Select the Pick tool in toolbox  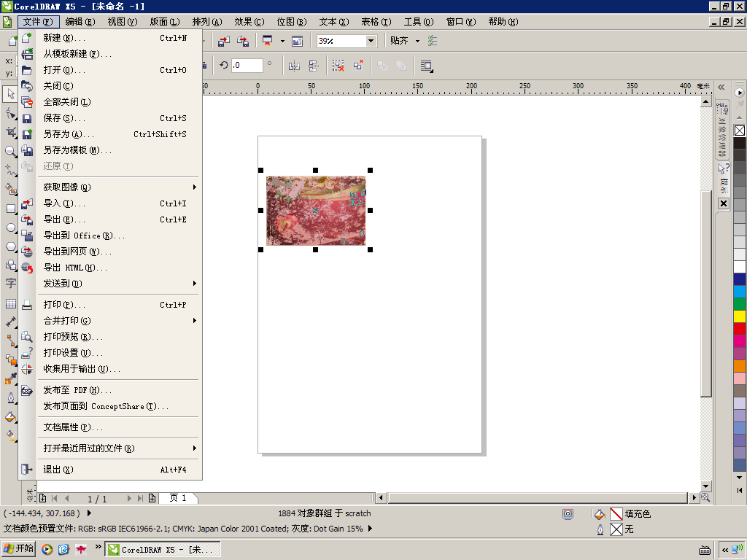(x=10, y=94)
